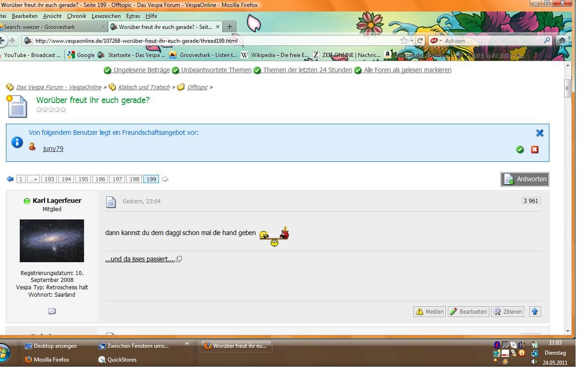Decline friend request with red X icon
This screenshot has width=588, height=368.
click(534, 149)
